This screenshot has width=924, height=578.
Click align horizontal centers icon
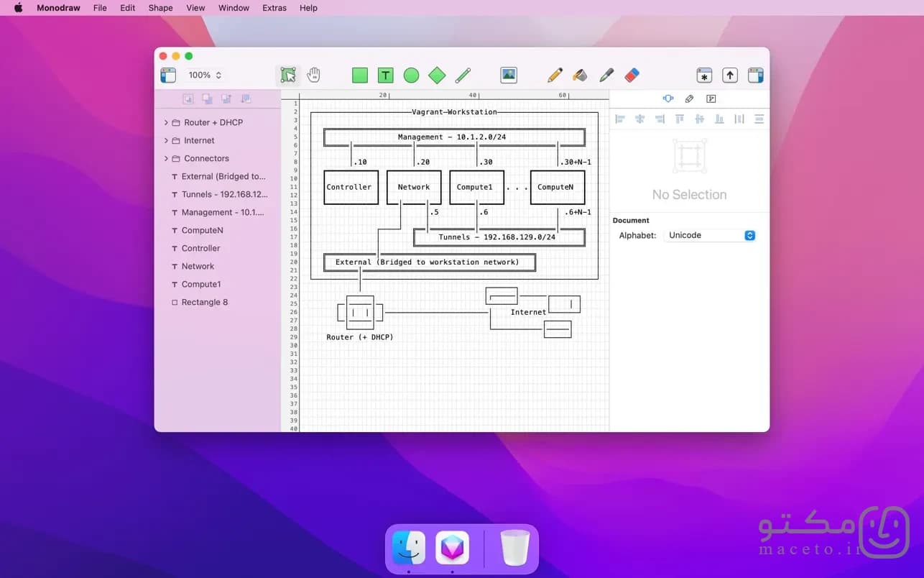coord(639,119)
